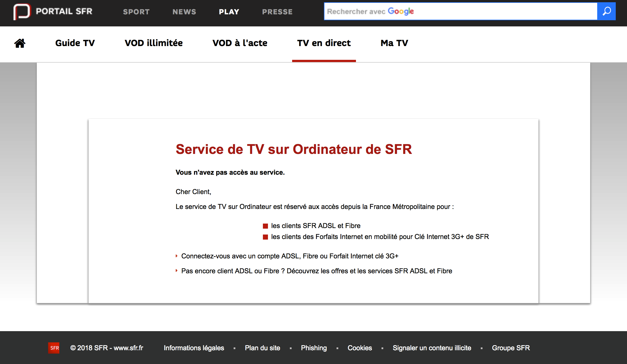Image resolution: width=627 pixels, height=364 pixels.
Task: Click the red arrow bullet before 'Pas encore client'
Action: point(177,271)
